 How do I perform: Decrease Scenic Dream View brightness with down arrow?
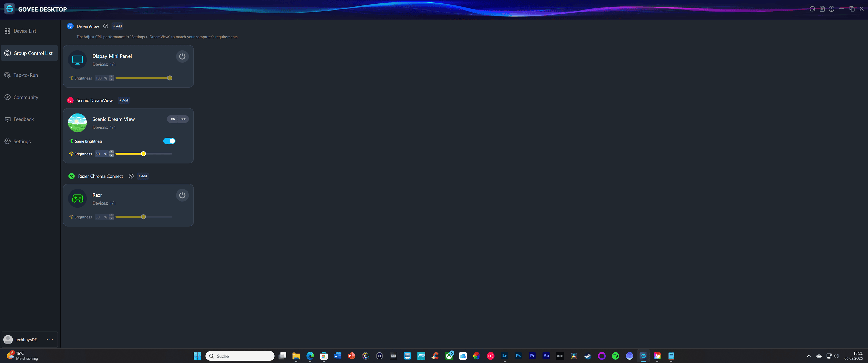[112, 156]
